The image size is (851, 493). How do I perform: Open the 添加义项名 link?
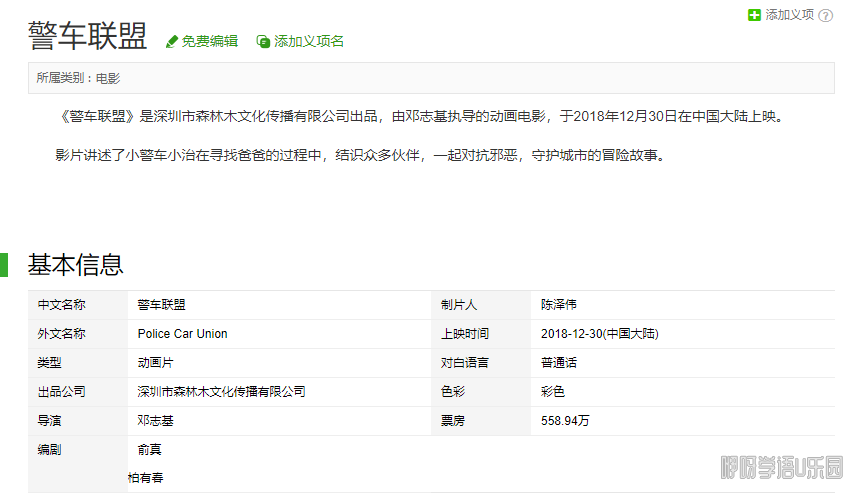309,41
